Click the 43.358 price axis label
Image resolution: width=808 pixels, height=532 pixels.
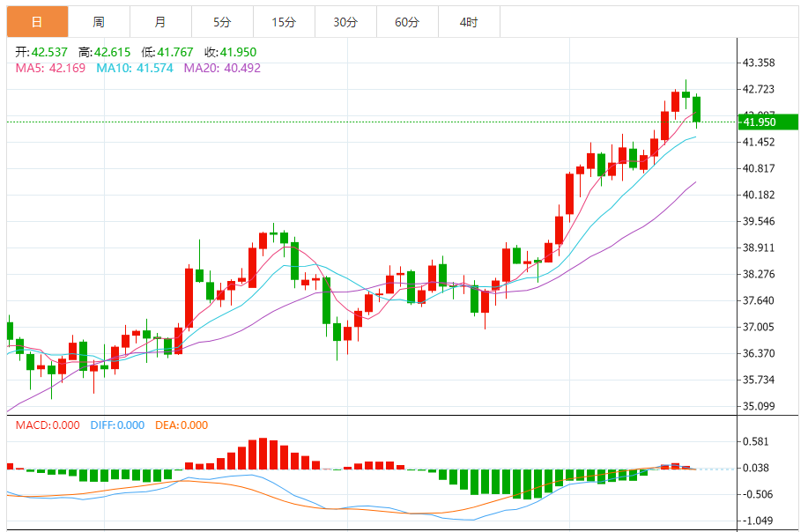(759, 63)
